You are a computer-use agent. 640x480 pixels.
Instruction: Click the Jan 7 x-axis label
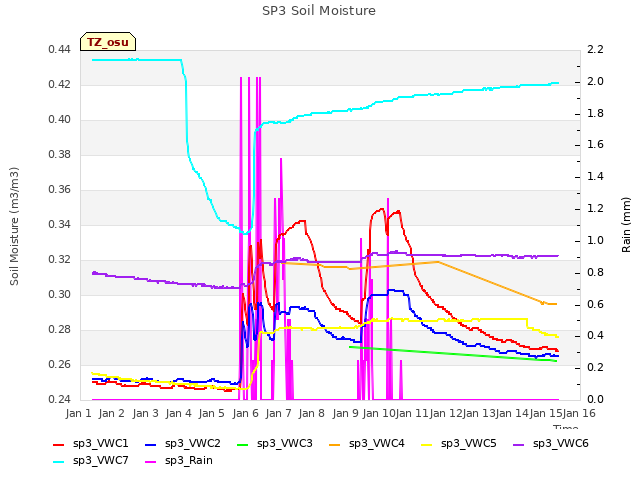(x=278, y=413)
